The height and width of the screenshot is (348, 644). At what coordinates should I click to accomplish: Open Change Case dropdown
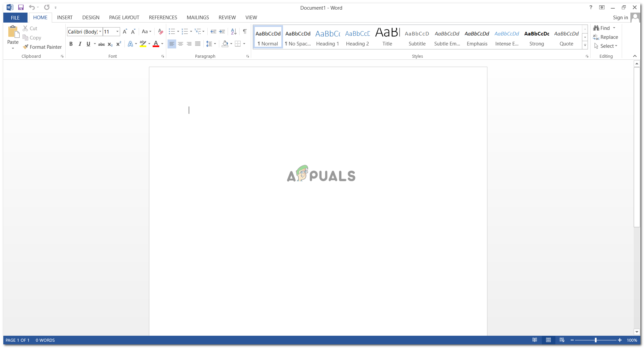(x=146, y=32)
